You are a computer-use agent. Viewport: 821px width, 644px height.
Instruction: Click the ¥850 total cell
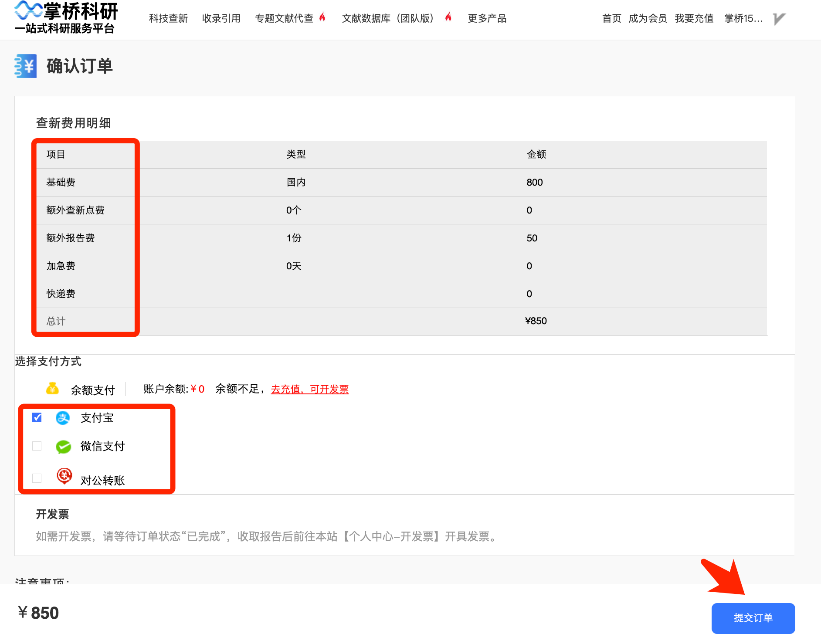(536, 321)
